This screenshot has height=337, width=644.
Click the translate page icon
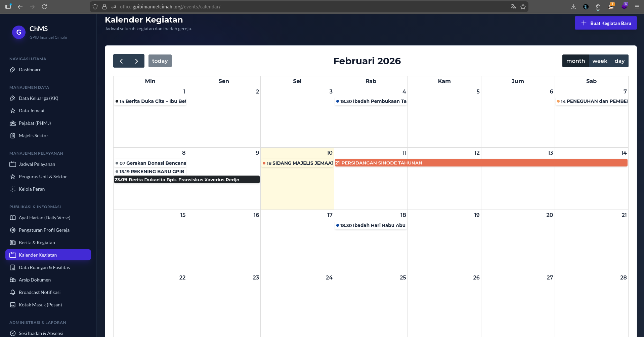pyautogui.click(x=513, y=7)
